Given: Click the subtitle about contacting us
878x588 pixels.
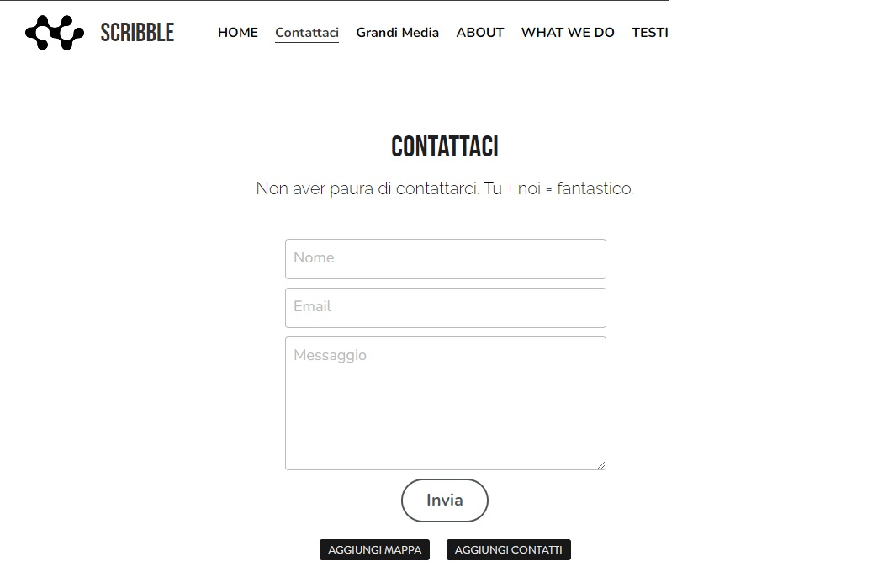Looking at the screenshot, I should (x=444, y=188).
